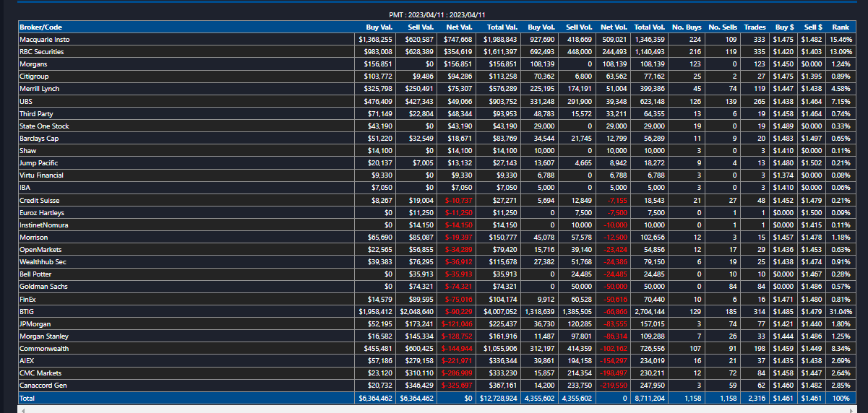This screenshot has height=413, width=868.
Task: Click the Buy Val. column header
Action: [379, 27]
